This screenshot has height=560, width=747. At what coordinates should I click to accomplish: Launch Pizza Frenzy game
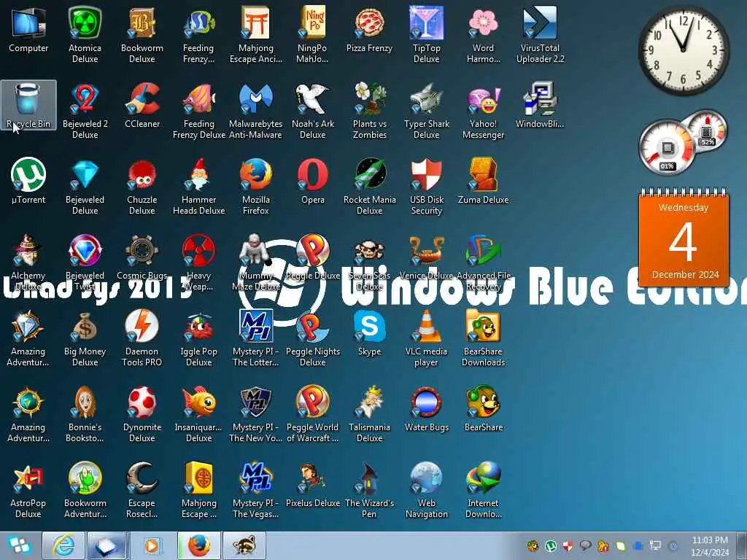(369, 28)
